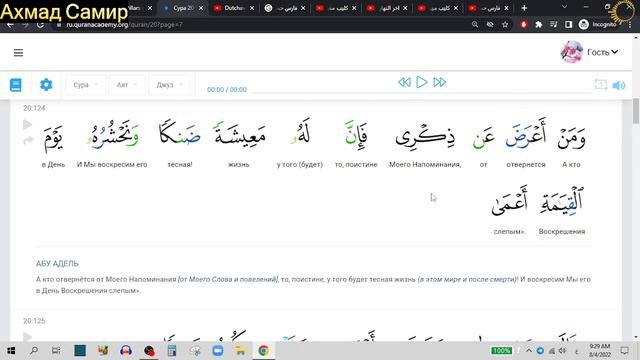Toggle fullscreen frame icon beside speaker
Image resolution: width=640 pixels, height=360 pixels.
(x=601, y=84)
